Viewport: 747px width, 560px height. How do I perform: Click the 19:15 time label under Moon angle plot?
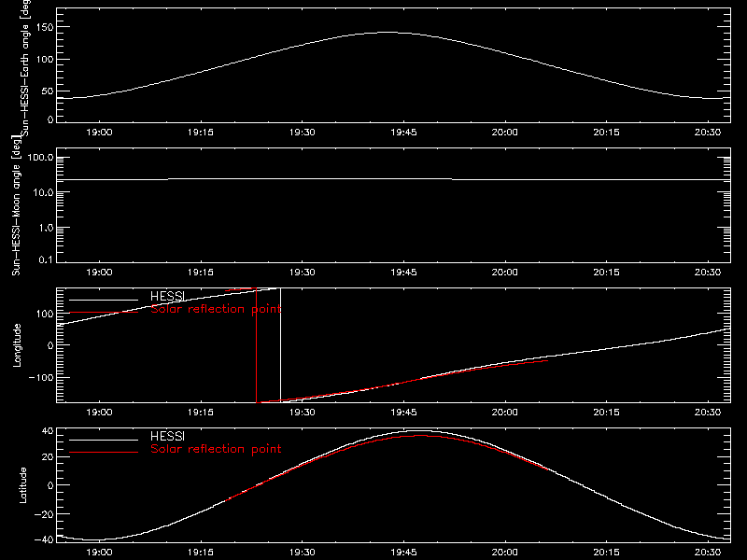click(201, 273)
